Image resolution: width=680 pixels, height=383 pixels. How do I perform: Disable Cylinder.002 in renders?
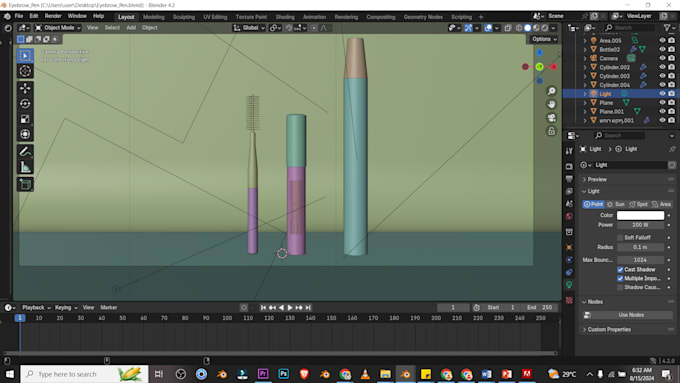671,67
